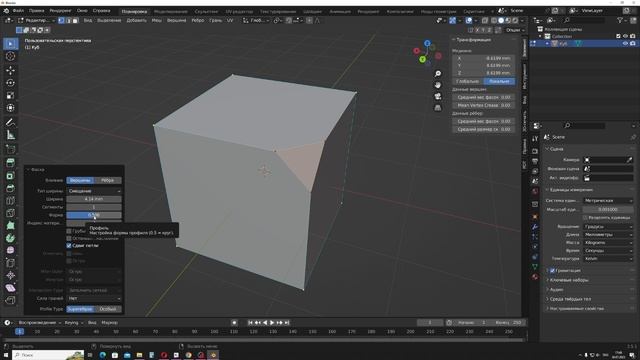Choose the 'Superellipse' profile type
This screenshot has width=640, height=360.
click(x=80, y=309)
